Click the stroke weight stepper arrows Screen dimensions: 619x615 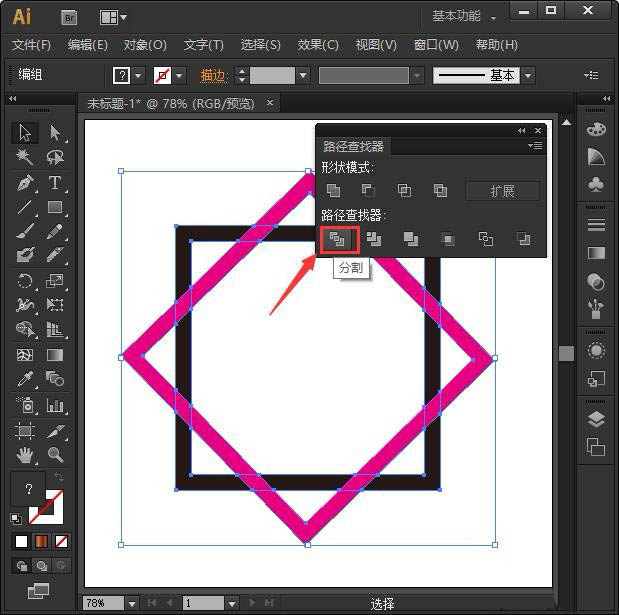(x=242, y=75)
